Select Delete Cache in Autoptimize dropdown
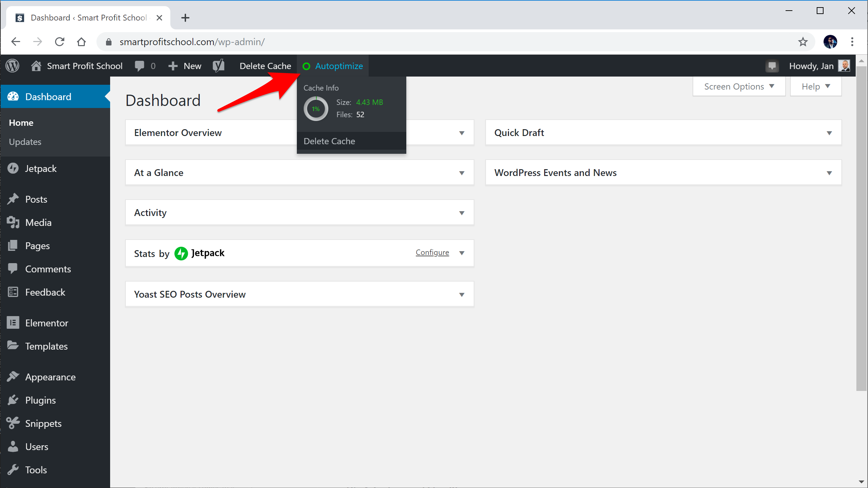Screen dimensions: 868x488 (351, 141)
